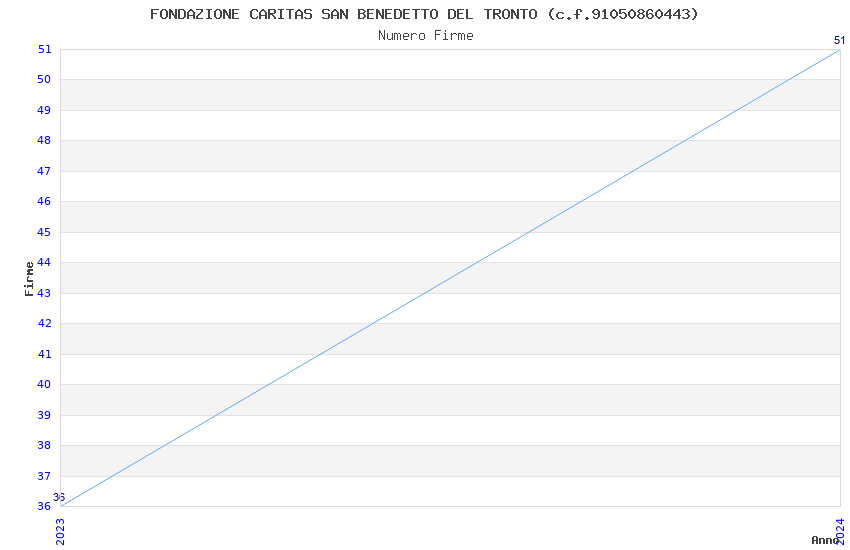
Task: Click the y-axis tick value 38
Action: (x=44, y=445)
